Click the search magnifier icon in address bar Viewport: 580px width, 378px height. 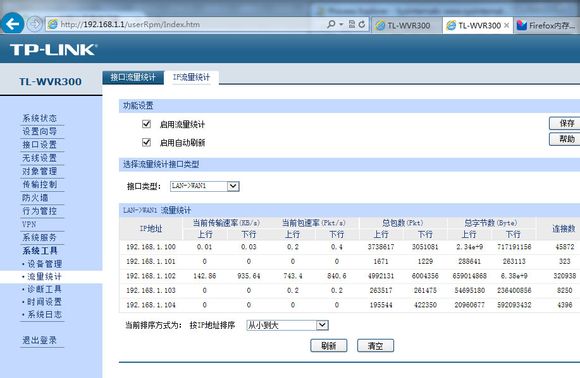(331, 24)
